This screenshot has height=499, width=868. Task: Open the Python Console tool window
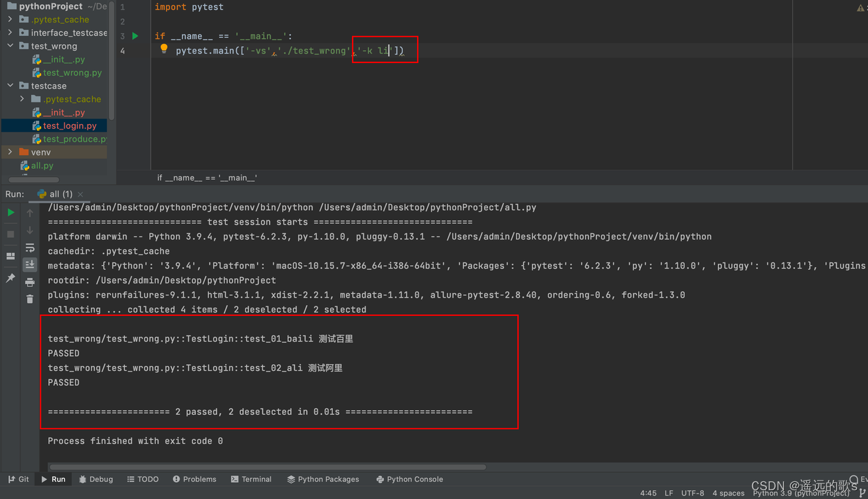click(x=410, y=479)
